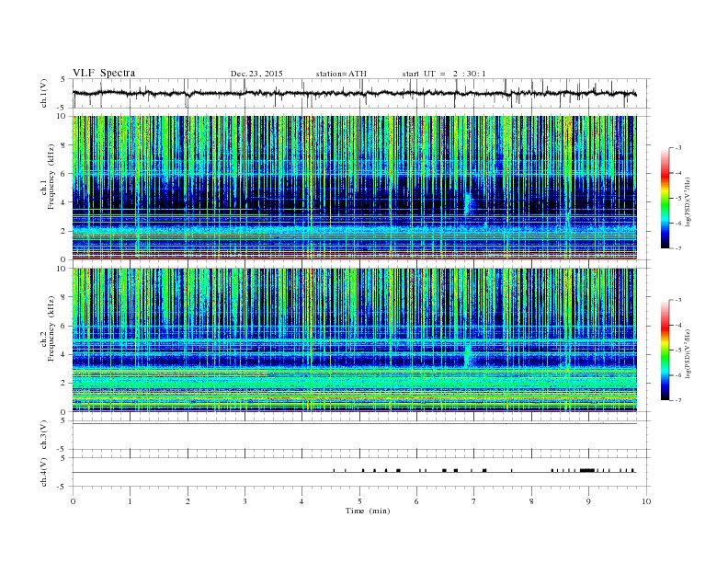The width and height of the screenshot is (728, 563).
Task: Click the ch.1 color scale bar
Action: pos(665,198)
